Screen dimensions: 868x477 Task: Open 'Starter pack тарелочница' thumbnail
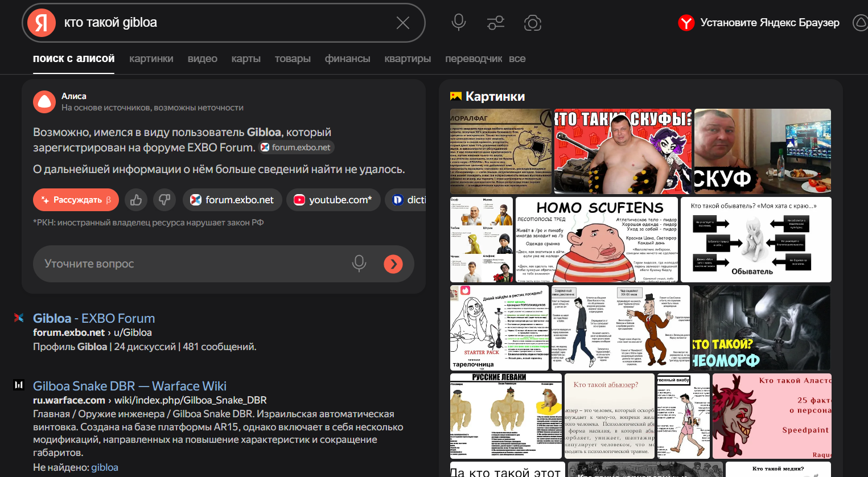[499, 328]
